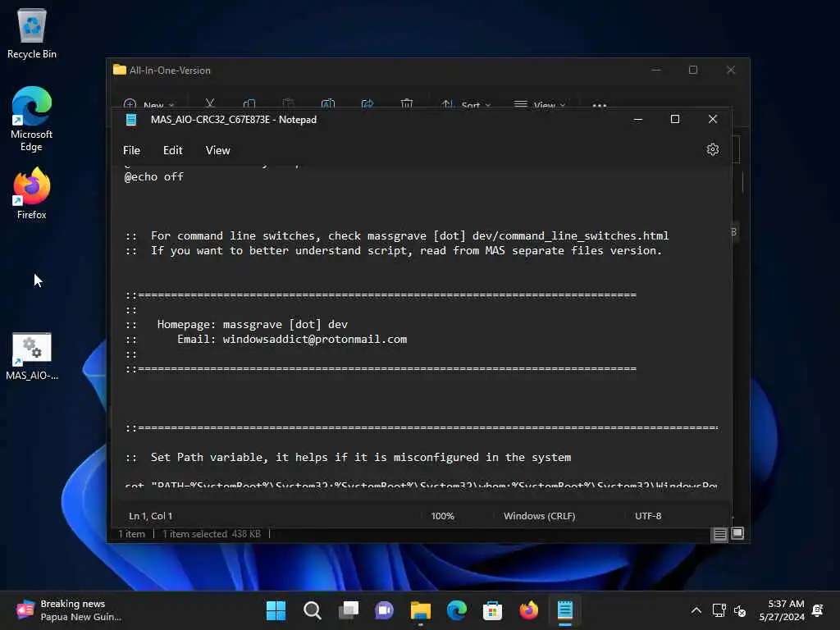
Task: Click the Notepad document icon in title bar
Action: [x=130, y=120]
